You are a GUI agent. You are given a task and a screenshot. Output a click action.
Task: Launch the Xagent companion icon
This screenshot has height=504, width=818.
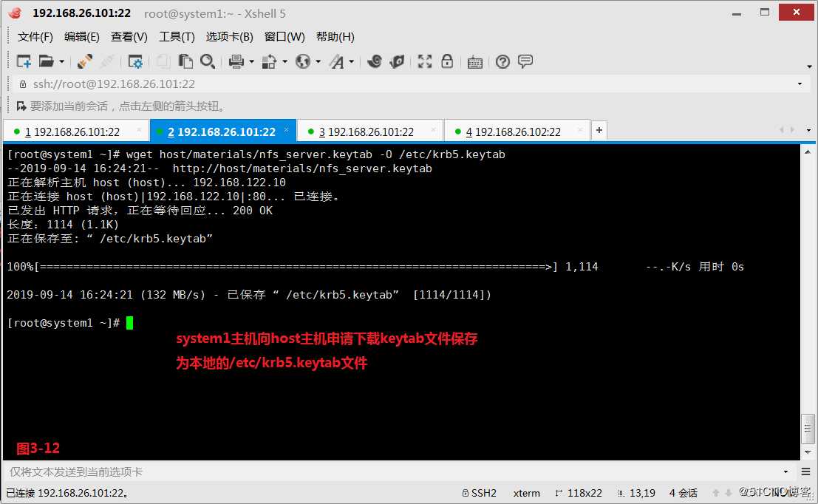tap(397, 61)
